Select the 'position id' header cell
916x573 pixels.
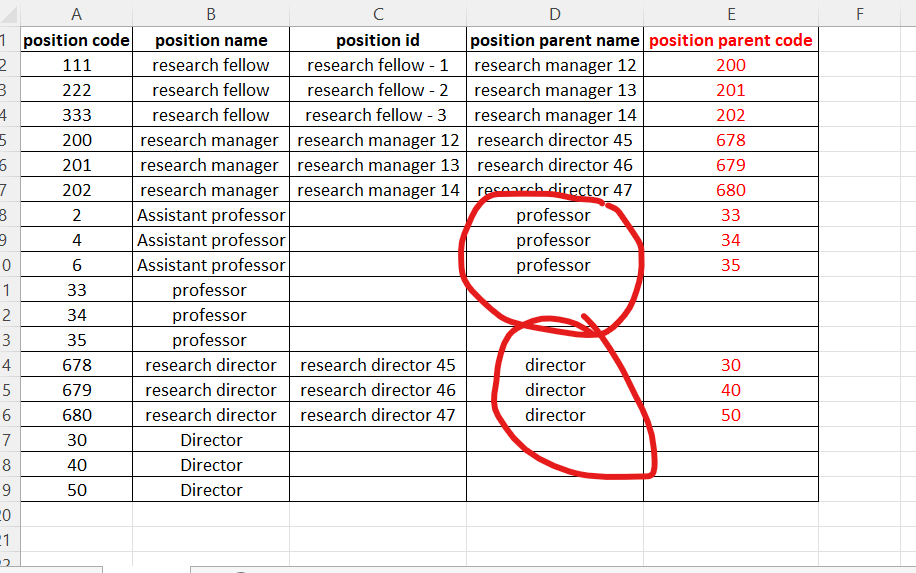coord(377,40)
